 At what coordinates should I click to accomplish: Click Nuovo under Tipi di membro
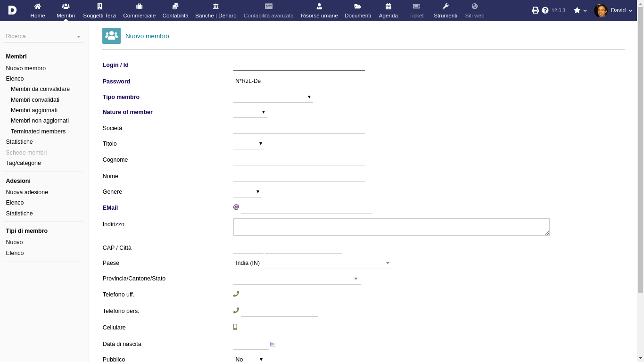[x=14, y=242]
